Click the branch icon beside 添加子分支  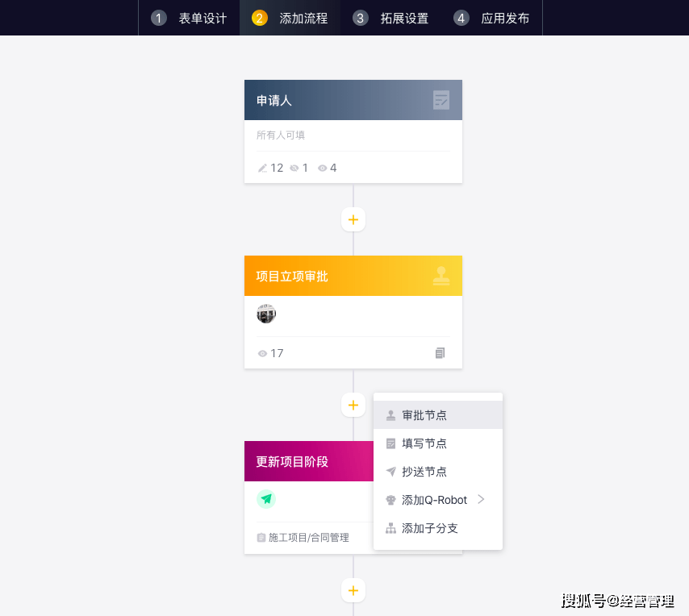[391, 528]
